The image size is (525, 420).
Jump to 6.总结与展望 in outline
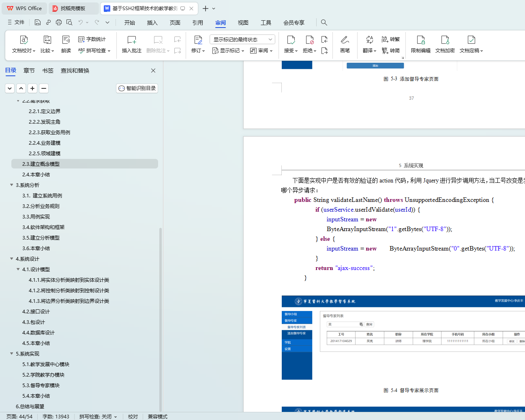click(30, 406)
